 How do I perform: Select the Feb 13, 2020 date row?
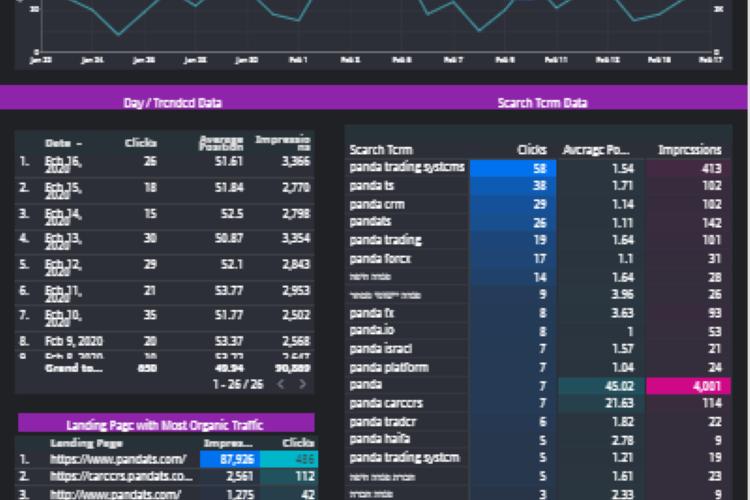[165, 241]
